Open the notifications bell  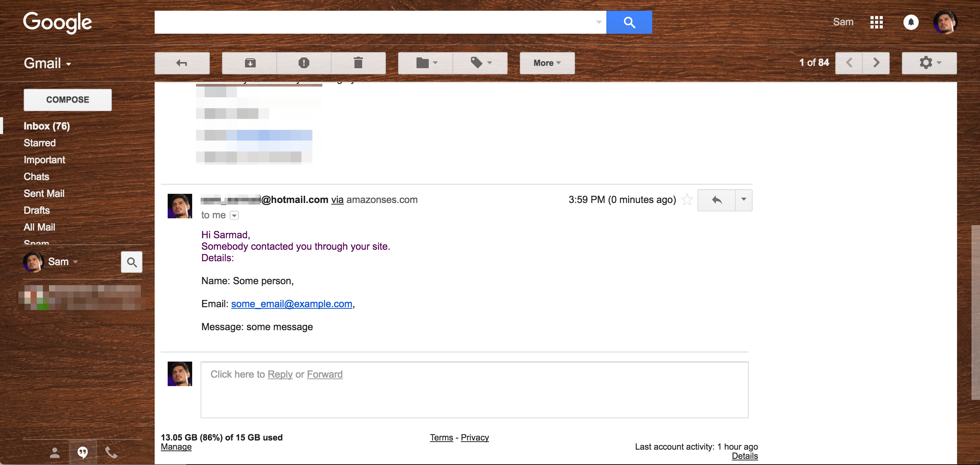pos(911,22)
